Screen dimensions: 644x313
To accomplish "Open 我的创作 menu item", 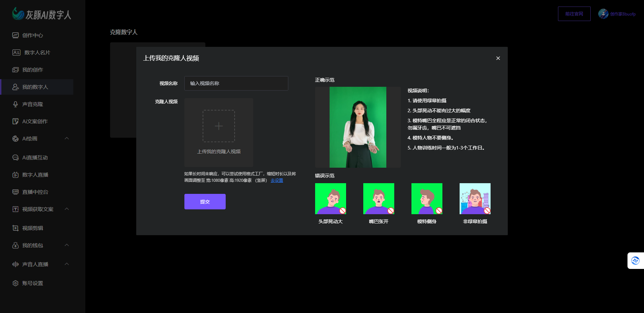I will pos(33,70).
